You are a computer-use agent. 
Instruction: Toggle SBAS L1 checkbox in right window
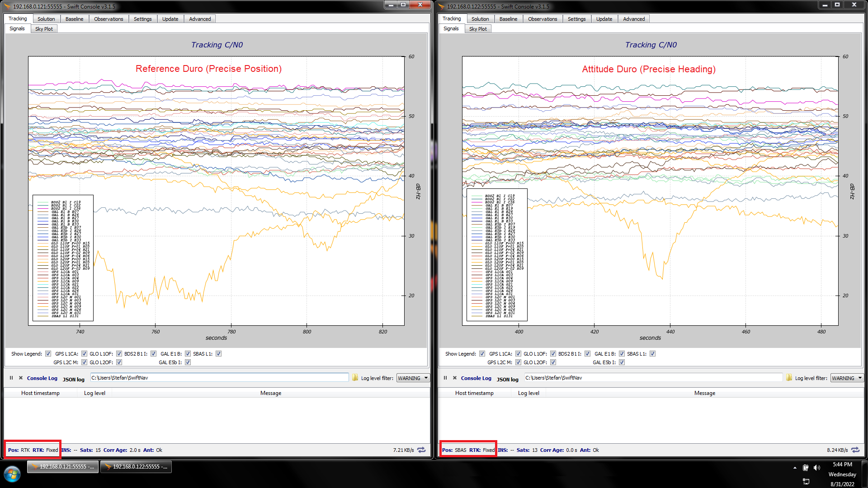pyautogui.click(x=652, y=354)
